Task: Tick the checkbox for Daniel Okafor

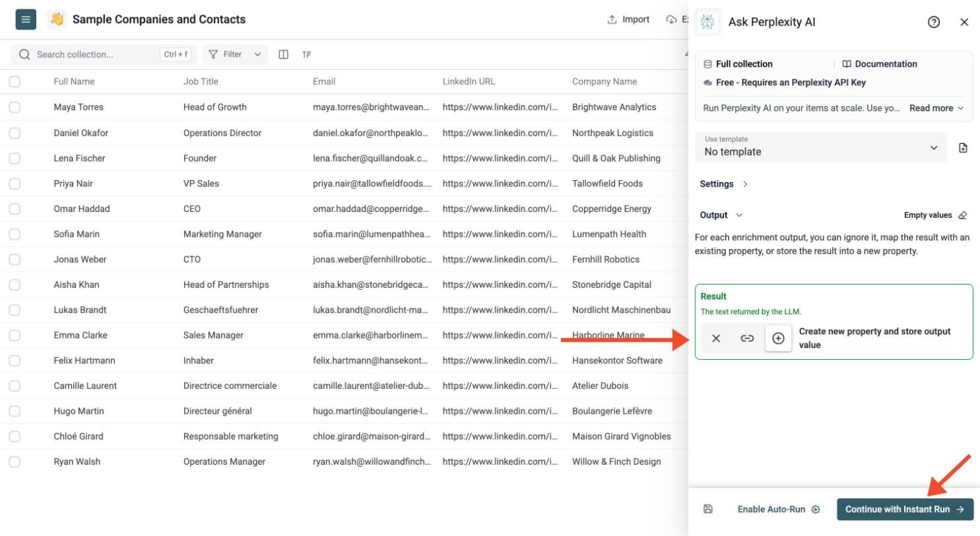Action: 15,133
